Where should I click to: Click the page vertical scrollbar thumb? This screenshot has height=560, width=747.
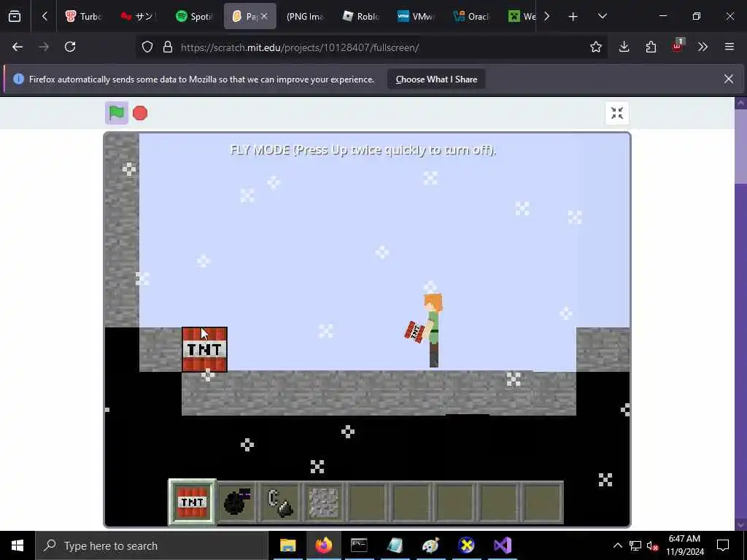tap(741, 146)
